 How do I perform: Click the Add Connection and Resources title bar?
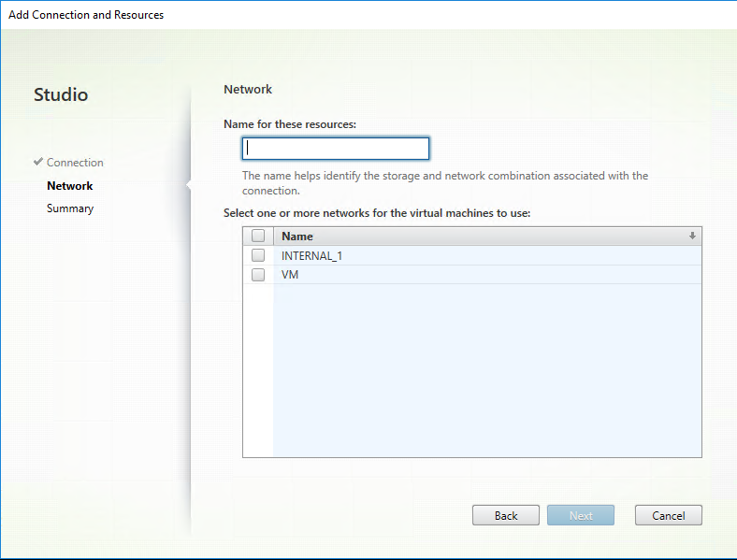click(86, 15)
